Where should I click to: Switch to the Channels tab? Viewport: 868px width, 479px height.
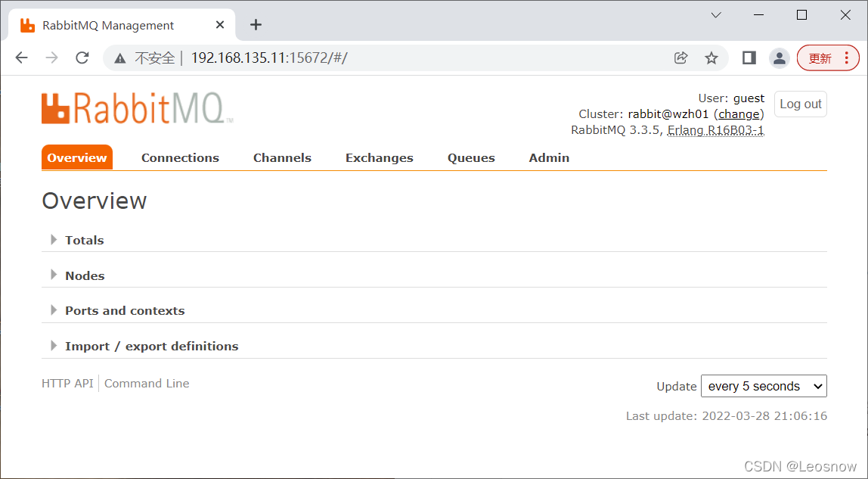[x=282, y=158]
